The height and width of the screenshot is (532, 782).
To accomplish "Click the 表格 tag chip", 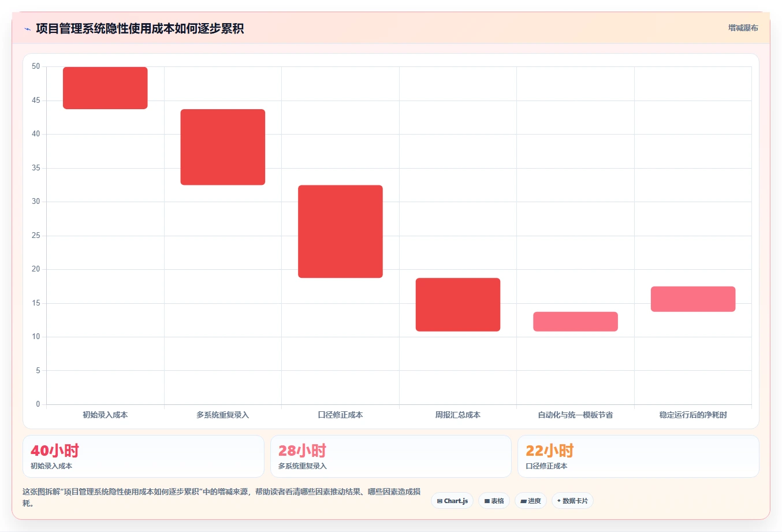I will 494,501.
